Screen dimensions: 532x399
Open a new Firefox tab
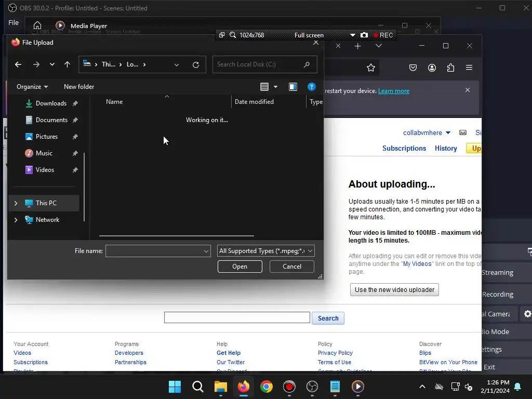357,46
